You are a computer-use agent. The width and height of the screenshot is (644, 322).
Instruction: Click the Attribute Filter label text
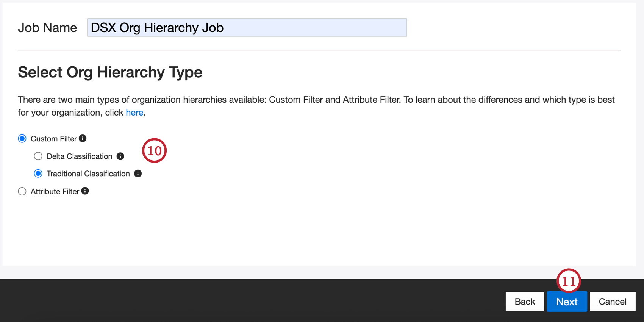(x=55, y=192)
